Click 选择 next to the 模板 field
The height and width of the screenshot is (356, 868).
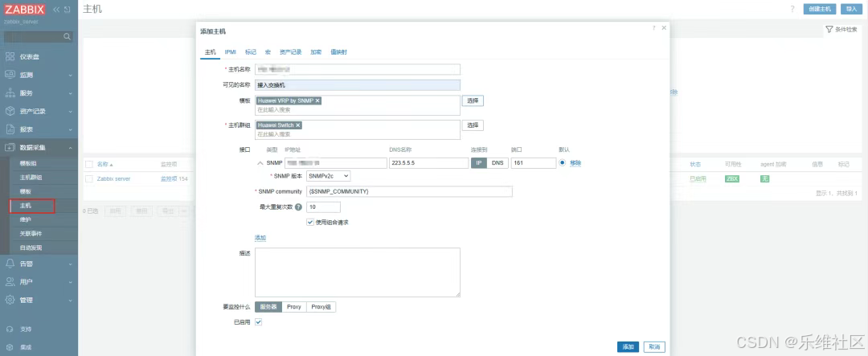click(x=473, y=100)
